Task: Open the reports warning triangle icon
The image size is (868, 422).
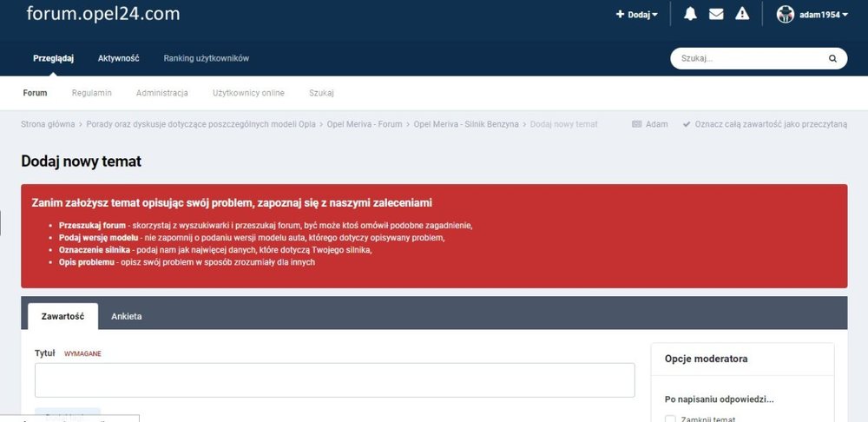Action: click(x=742, y=14)
